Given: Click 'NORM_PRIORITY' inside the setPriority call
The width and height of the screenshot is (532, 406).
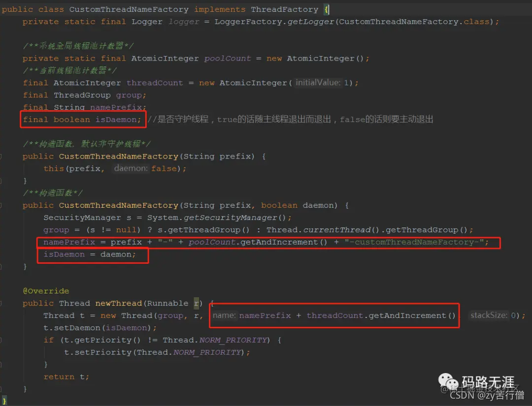Looking at the screenshot, I should pos(207,352).
